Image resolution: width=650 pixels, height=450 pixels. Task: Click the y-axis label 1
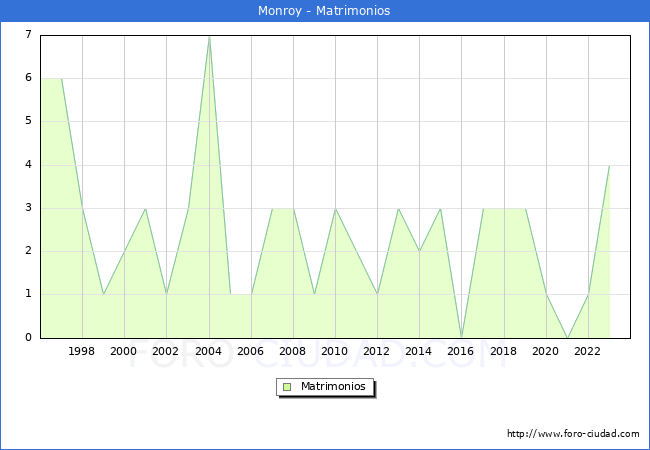pos(28,294)
